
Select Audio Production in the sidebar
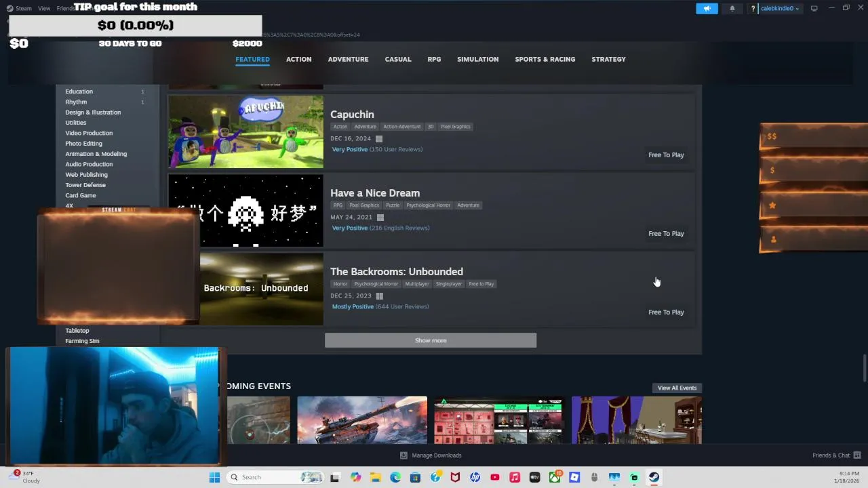pyautogui.click(x=89, y=164)
